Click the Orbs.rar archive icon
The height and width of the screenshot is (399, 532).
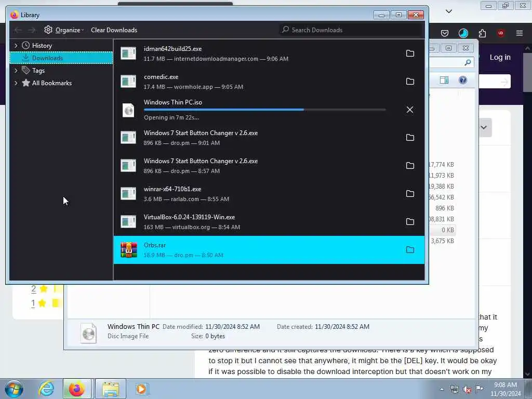coord(129,250)
